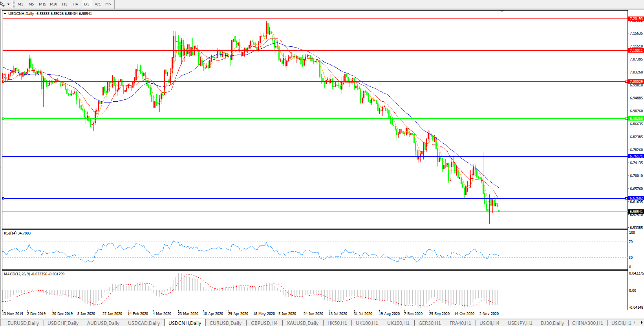Switch to the USDJPY,H1 chart tab
This screenshot has width=644, height=326.
point(520,323)
